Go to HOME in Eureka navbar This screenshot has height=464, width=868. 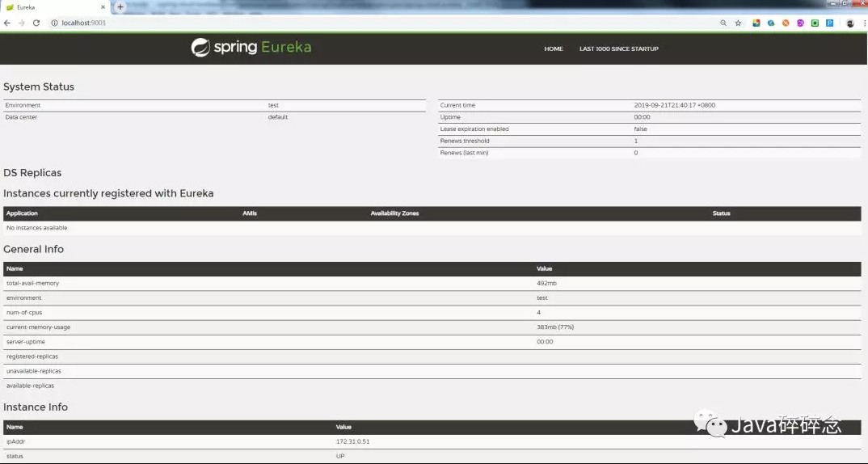coord(554,49)
